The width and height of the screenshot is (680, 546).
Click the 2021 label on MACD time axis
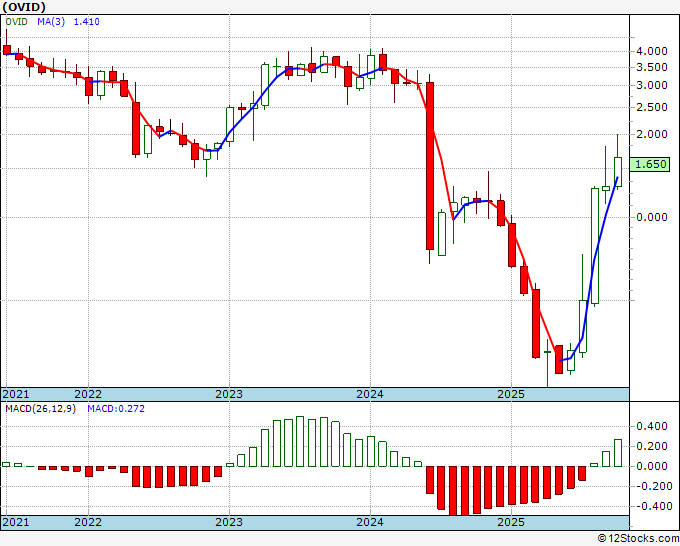(16, 522)
